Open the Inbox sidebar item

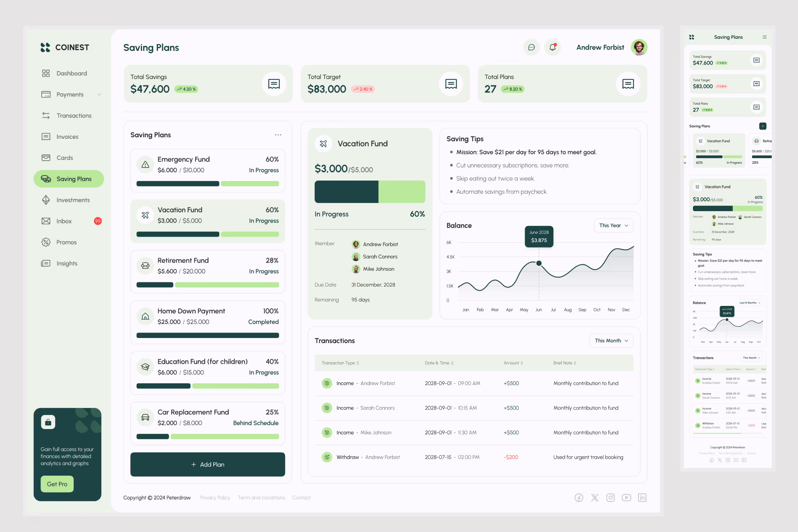tap(64, 221)
